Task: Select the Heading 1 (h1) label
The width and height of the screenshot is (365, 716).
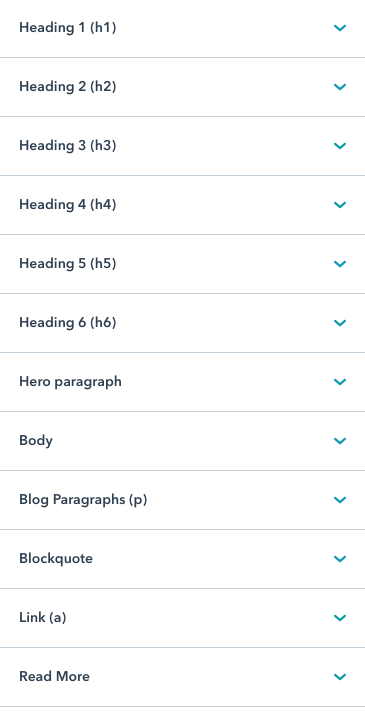Action: point(68,28)
